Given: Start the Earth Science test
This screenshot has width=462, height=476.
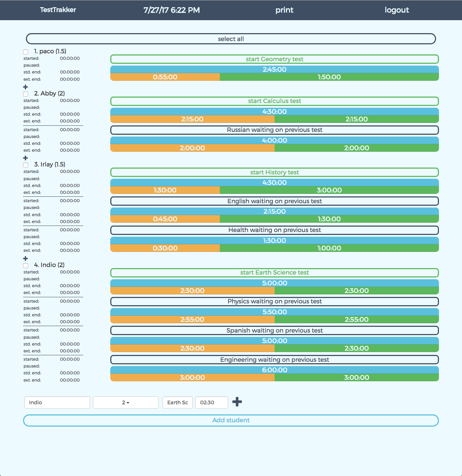Looking at the screenshot, I should pos(274,273).
